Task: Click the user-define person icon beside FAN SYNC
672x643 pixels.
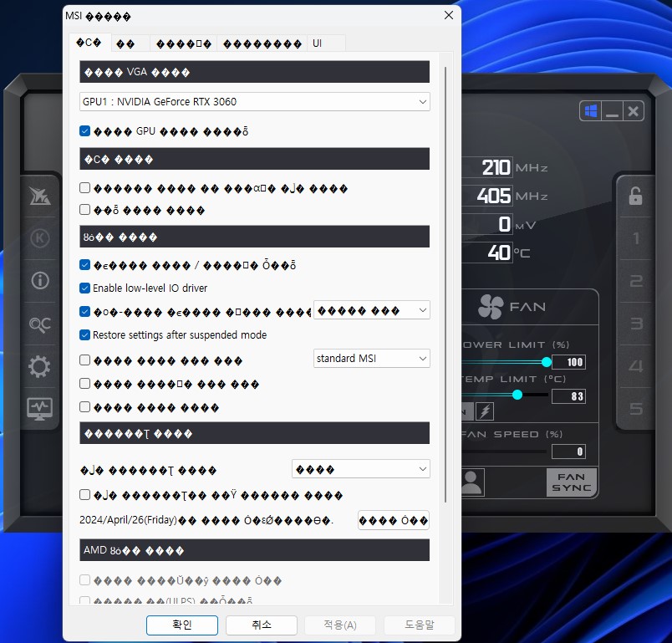Action: click(471, 482)
